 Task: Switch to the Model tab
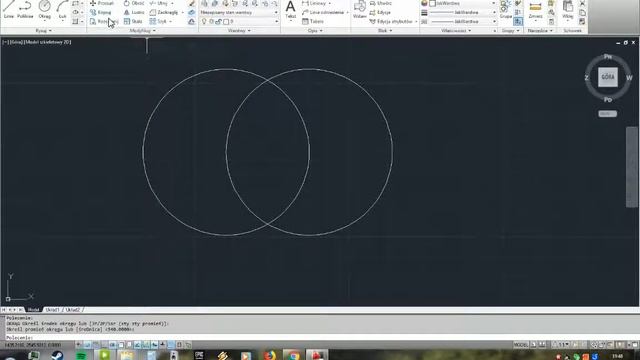pos(33,310)
